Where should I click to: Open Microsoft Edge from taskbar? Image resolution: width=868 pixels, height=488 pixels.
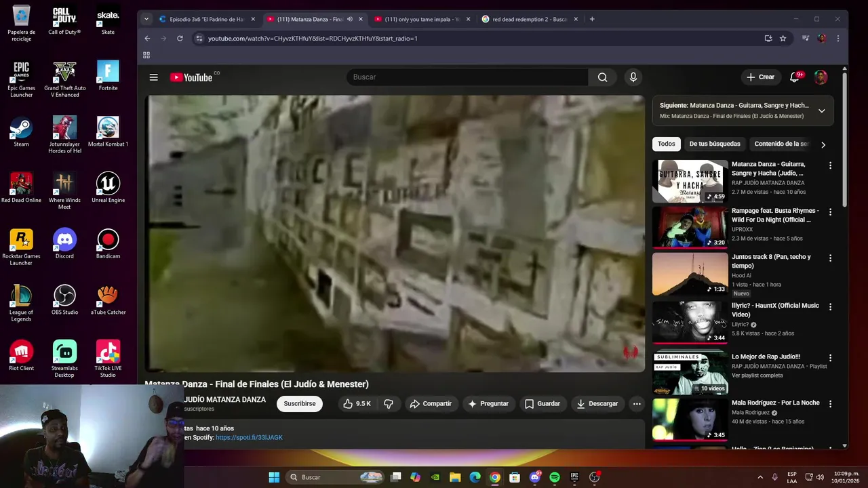coord(475,477)
